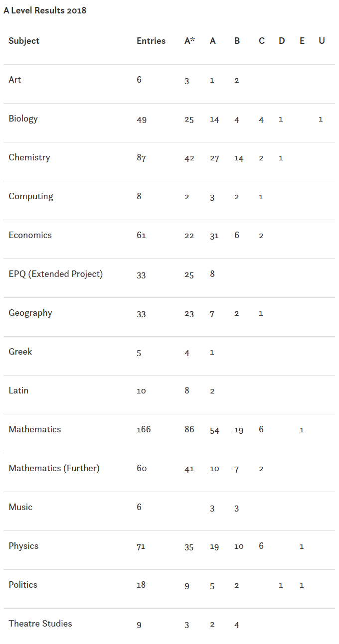Viewport: 339px width, 644px height.
Task: Click the Greek subject name
Action: pyautogui.click(x=20, y=352)
